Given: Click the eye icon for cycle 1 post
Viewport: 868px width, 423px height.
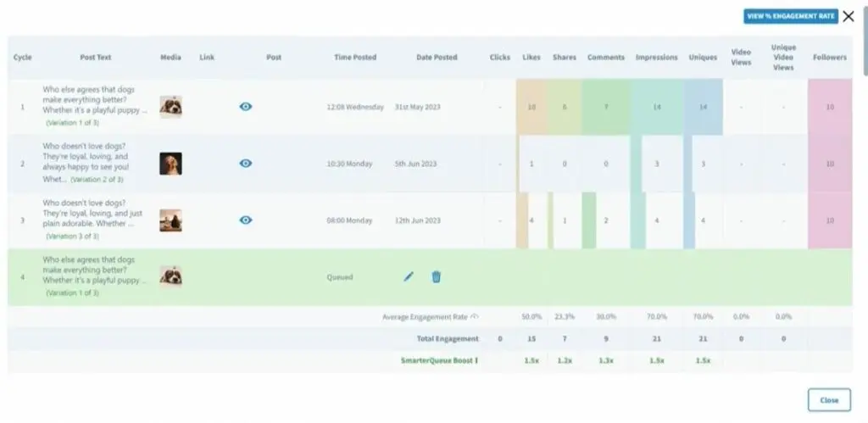Looking at the screenshot, I should [246, 107].
